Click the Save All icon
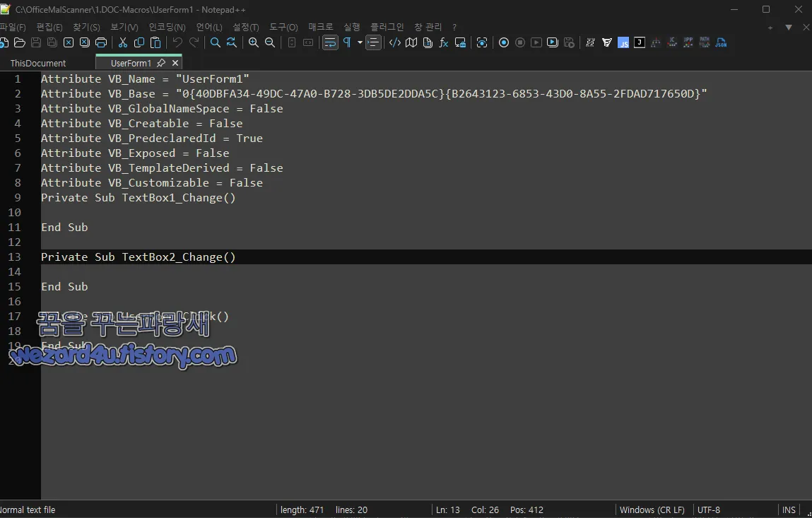The width and height of the screenshot is (812, 518). coord(52,42)
